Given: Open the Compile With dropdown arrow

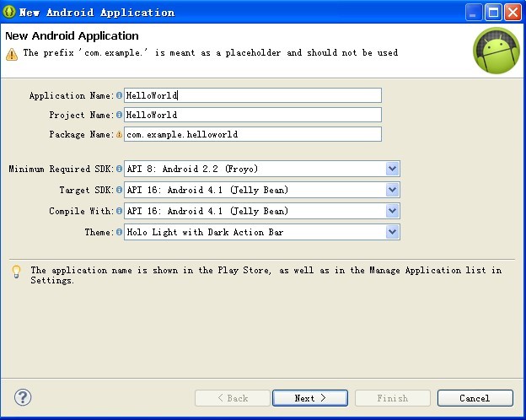Looking at the screenshot, I should [x=392, y=211].
